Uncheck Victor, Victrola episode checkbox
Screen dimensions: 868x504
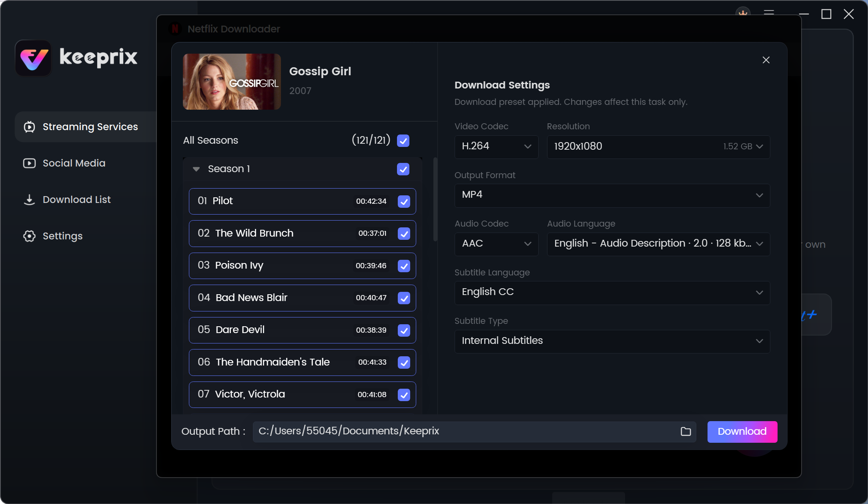[404, 395]
